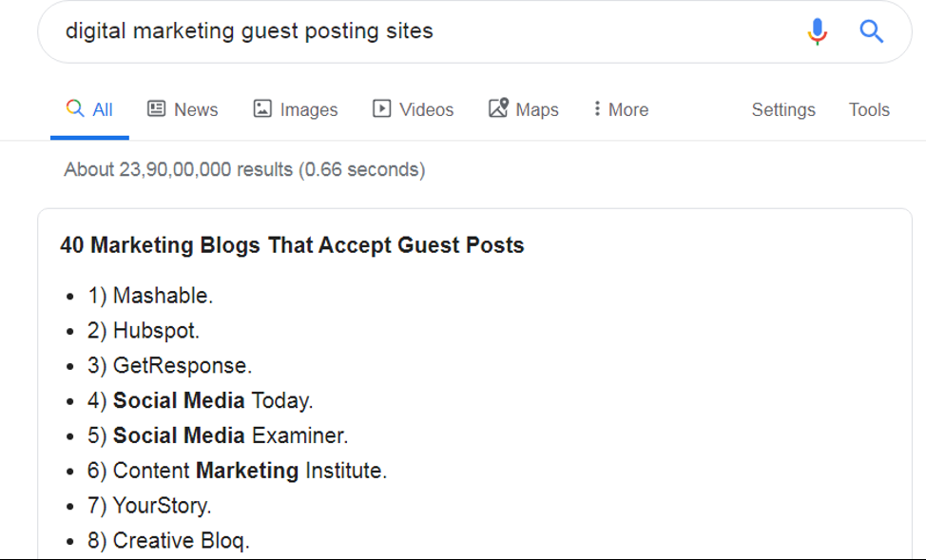
Task: Switch to the News tab
Action: (x=183, y=108)
